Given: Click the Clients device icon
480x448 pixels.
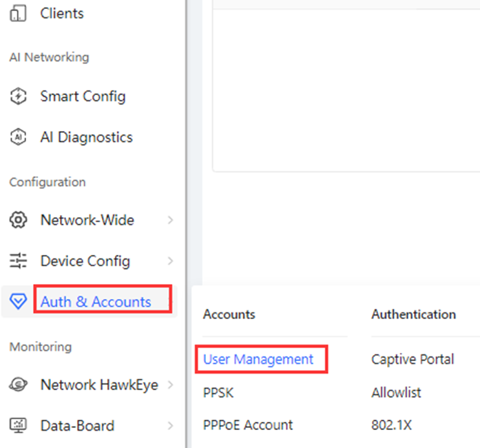Looking at the screenshot, I should click(18, 14).
